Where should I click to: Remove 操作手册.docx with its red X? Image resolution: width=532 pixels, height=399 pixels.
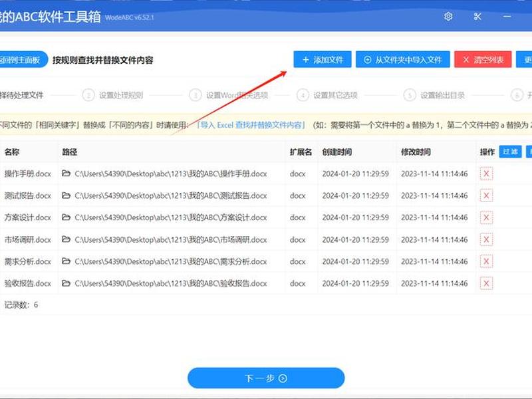(x=486, y=174)
